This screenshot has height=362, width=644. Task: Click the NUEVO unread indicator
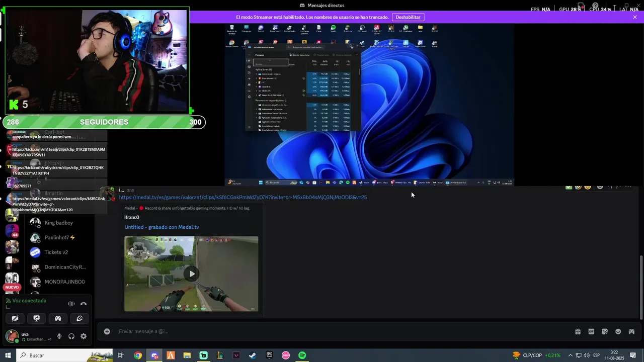12,287
